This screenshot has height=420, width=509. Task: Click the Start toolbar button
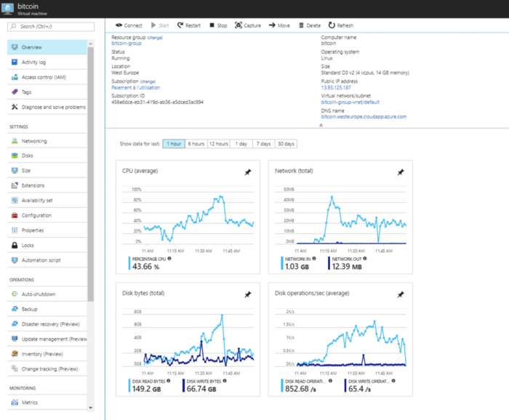pos(160,25)
